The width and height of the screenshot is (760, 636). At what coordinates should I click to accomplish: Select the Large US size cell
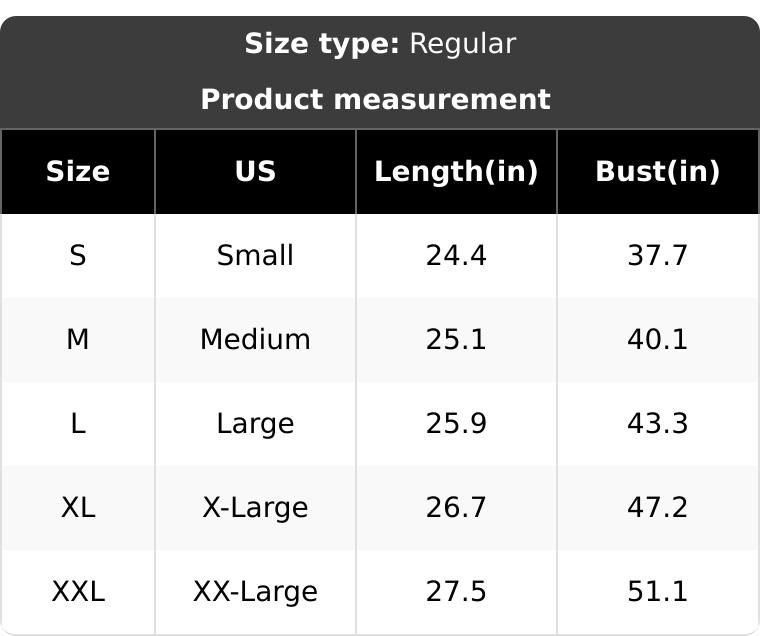pyautogui.click(x=255, y=424)
